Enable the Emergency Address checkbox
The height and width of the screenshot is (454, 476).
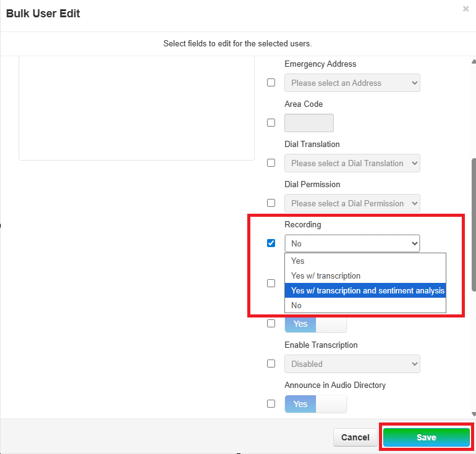click(x=271, y=83)
